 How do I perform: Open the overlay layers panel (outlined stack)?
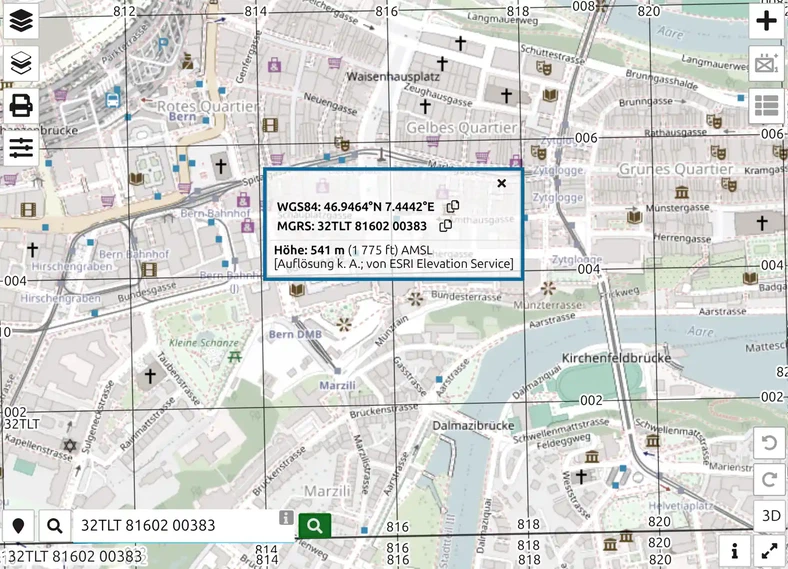tap(21, 63)
